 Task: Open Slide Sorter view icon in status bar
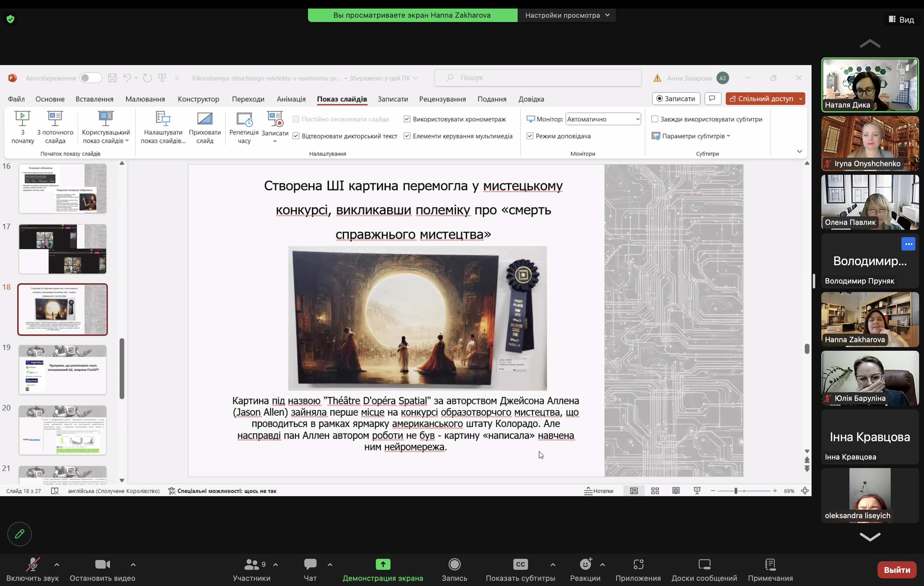pyautogui.click(x=655, y=490)
